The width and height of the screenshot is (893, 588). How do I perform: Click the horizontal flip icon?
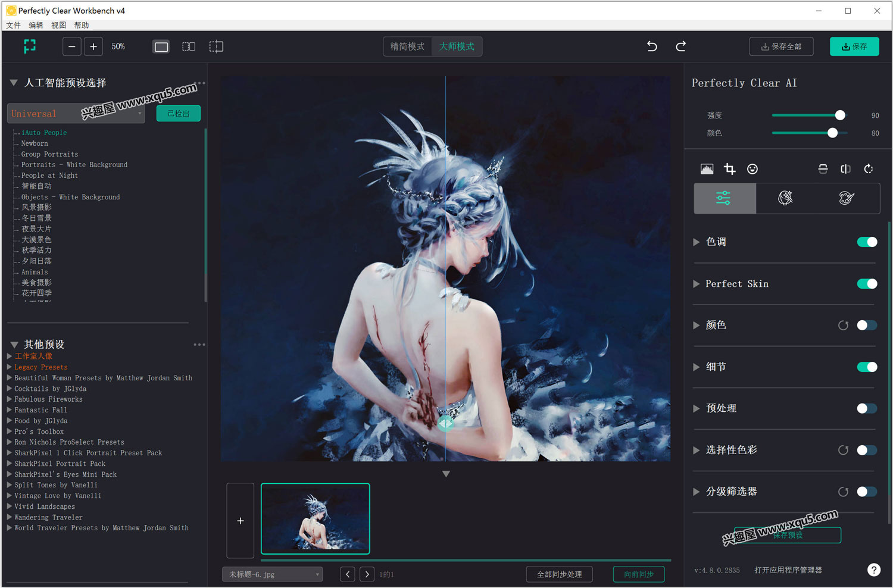(845, 169)
